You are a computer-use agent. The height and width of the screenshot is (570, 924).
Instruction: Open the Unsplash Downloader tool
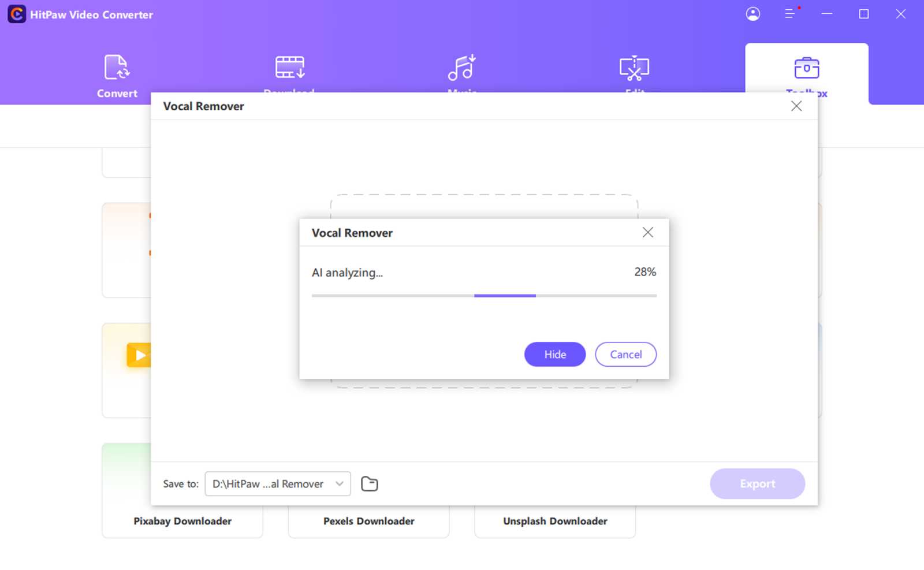click(x=555, y=520)
